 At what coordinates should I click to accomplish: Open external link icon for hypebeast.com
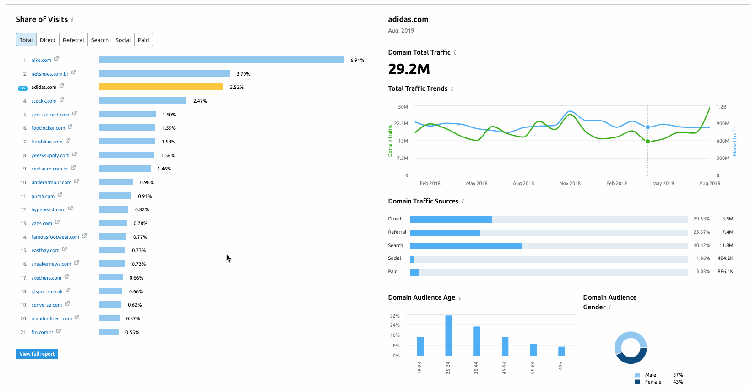click(70, 209)
